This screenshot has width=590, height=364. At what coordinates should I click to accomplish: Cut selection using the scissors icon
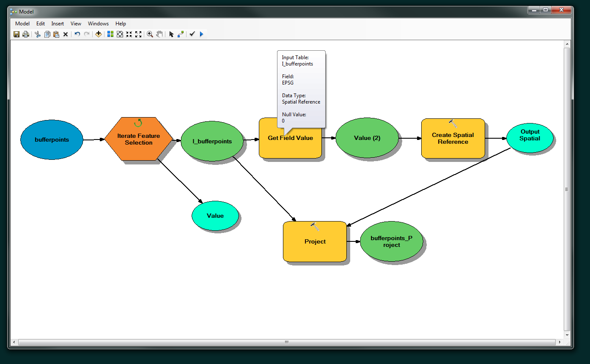pos(38,34)
